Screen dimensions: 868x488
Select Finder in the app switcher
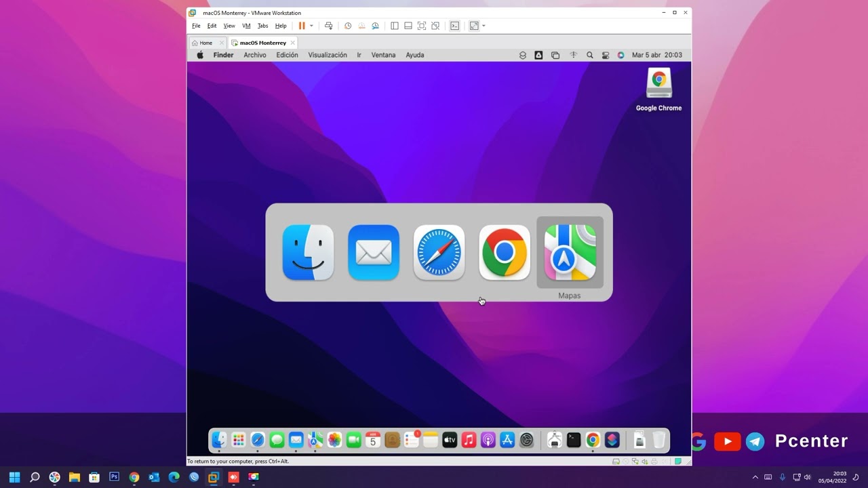pyautogui.click(x=308, y=252)
